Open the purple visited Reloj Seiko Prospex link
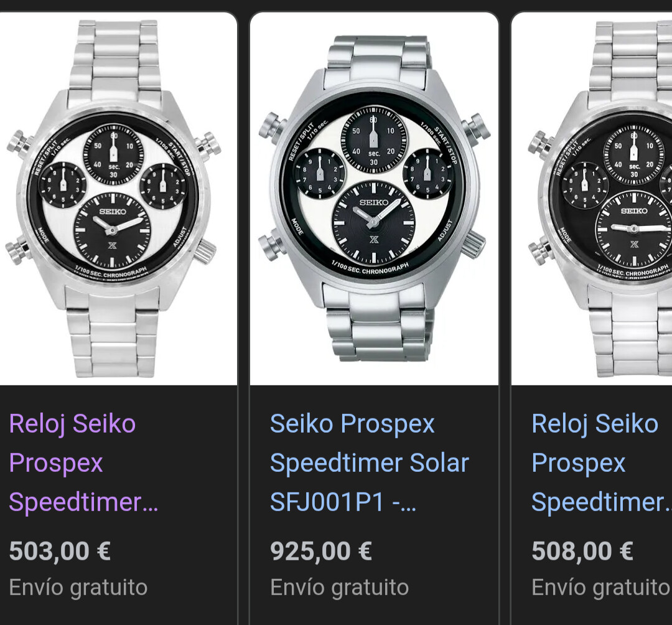 click(73, 425)
